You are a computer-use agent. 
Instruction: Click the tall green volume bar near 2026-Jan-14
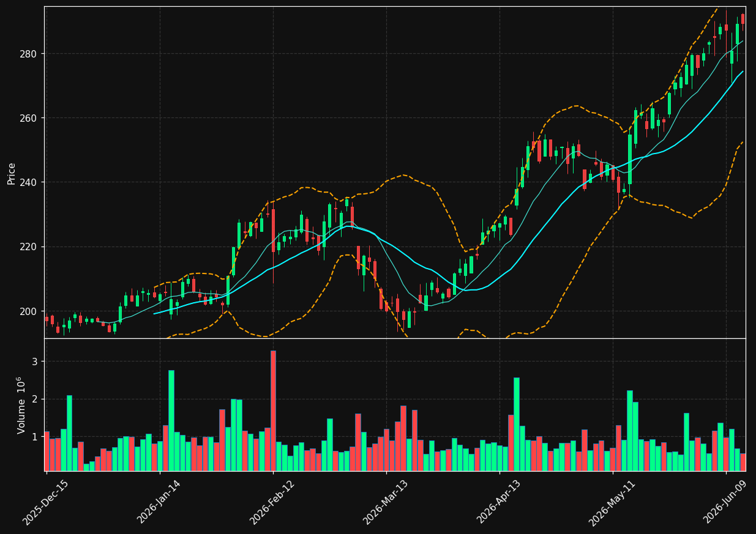click(171, 420)
